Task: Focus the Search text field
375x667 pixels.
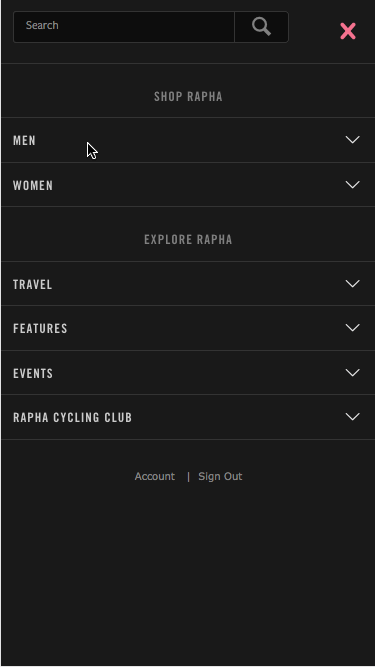Action: [124, 27]
